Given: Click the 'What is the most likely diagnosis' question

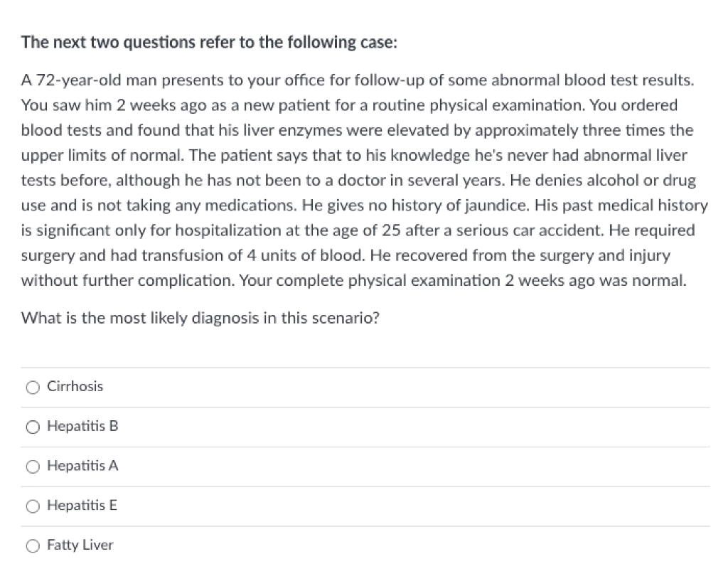Looking at the screenshot, I should click(x=200, y=318).
